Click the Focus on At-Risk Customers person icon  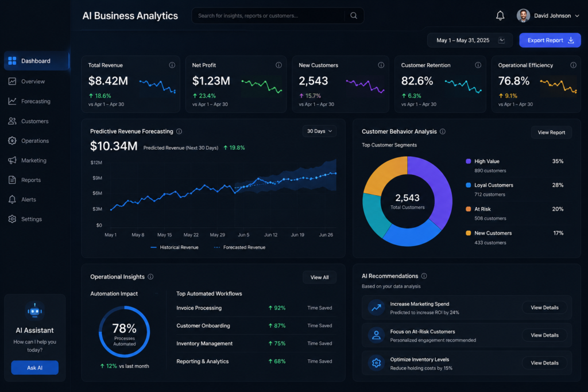point(376,335)
